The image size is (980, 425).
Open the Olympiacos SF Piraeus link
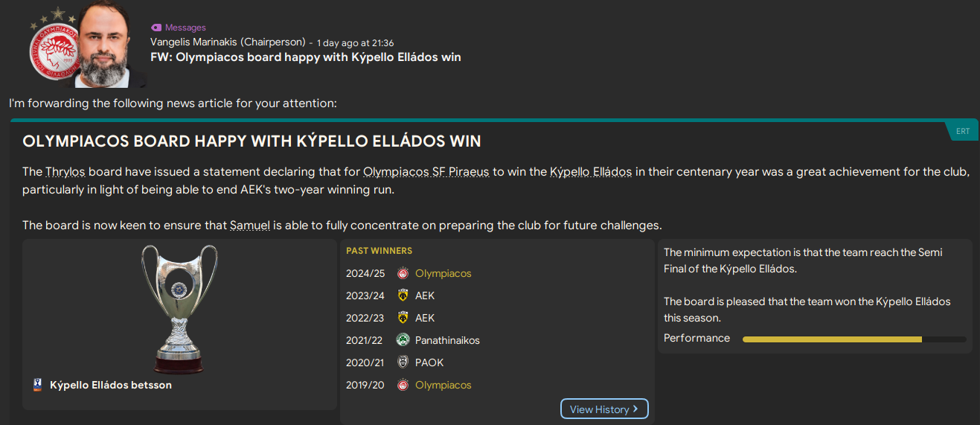point(426,172)
